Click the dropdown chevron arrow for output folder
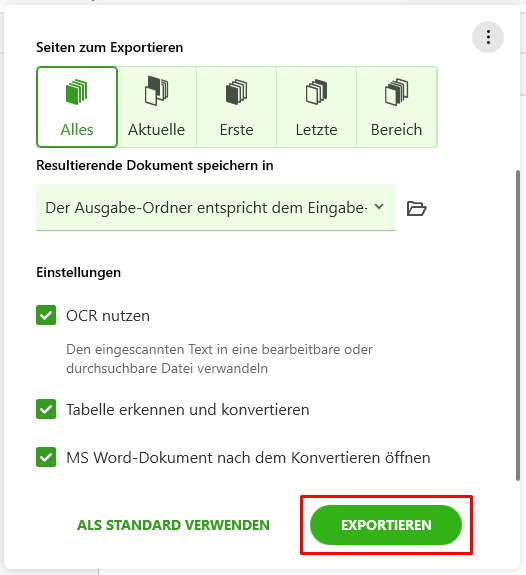The height and width of the screenshot is (575, 526). coord(379,207)
